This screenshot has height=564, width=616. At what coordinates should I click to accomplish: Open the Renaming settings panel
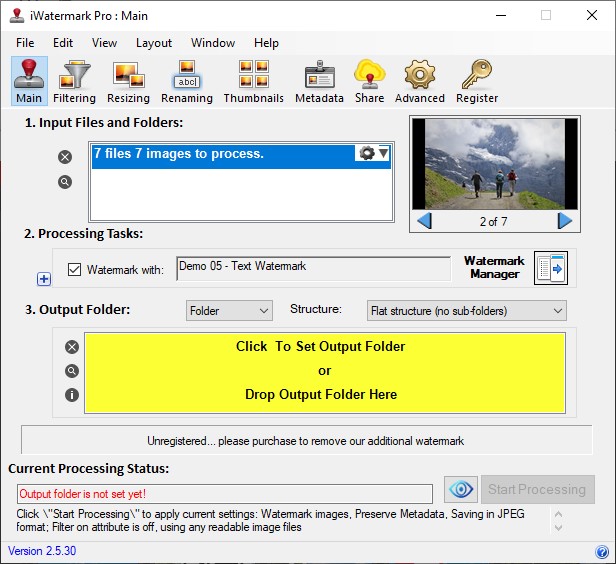point(187,81)
